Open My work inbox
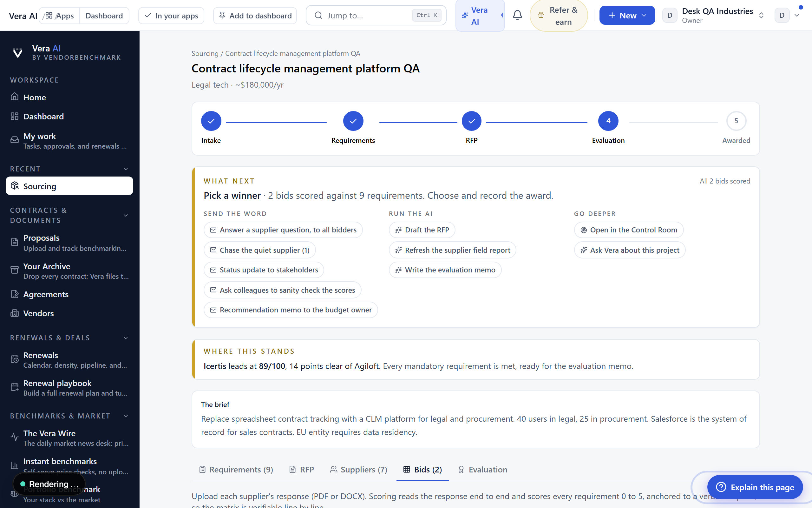The height and width of the screenshot is (508, 812). pos(69,141)
